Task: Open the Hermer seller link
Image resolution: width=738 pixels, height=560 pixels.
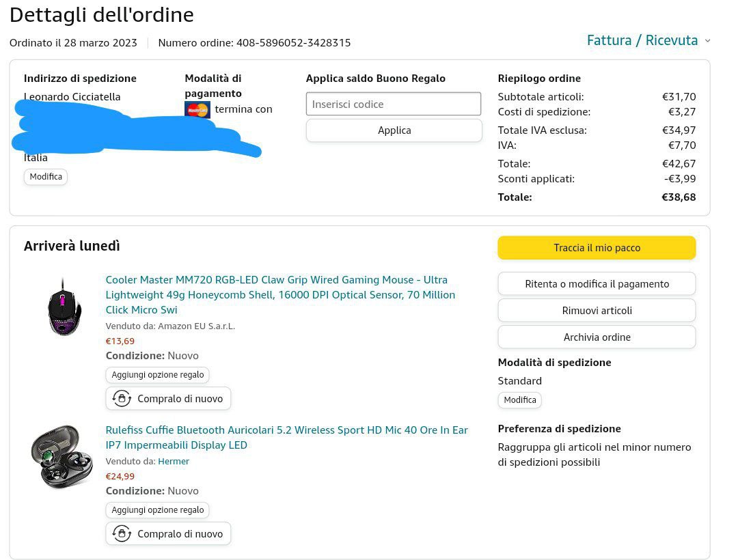Action: coord(174,462)
